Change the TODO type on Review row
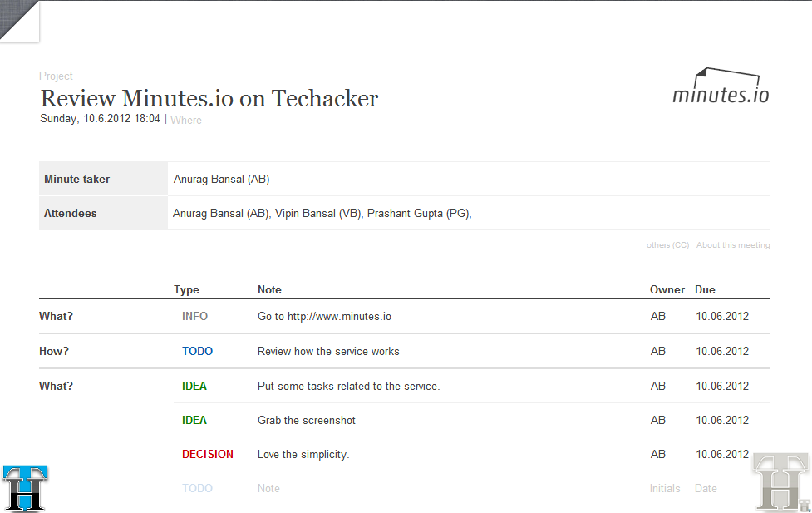The image size is (812, 513). click(x=197, y=352)
